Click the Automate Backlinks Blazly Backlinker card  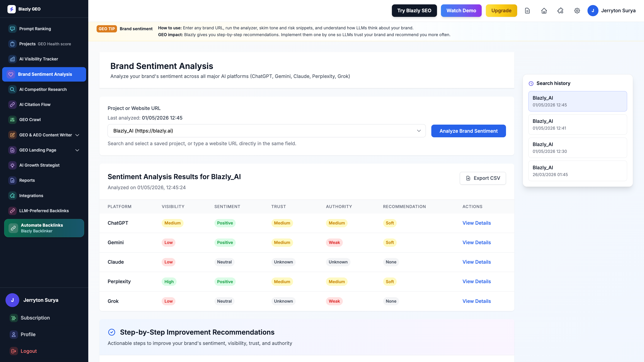[44, 228]
